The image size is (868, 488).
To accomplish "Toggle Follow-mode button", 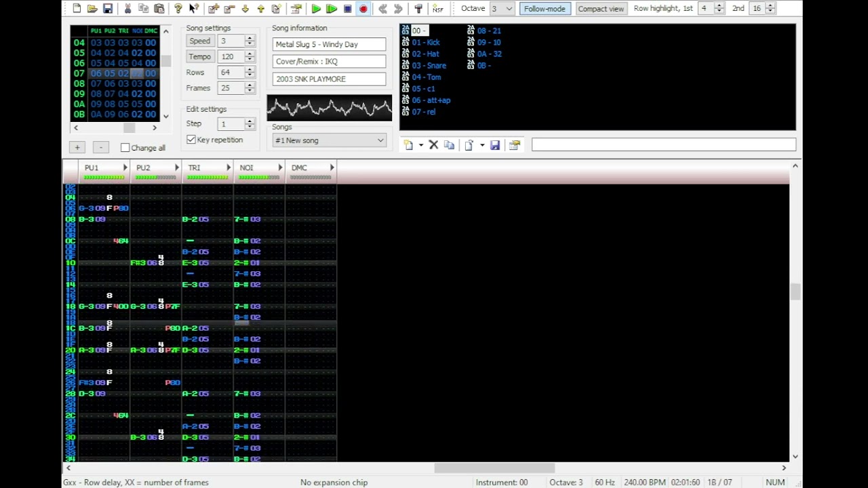I will pos(545,9).
